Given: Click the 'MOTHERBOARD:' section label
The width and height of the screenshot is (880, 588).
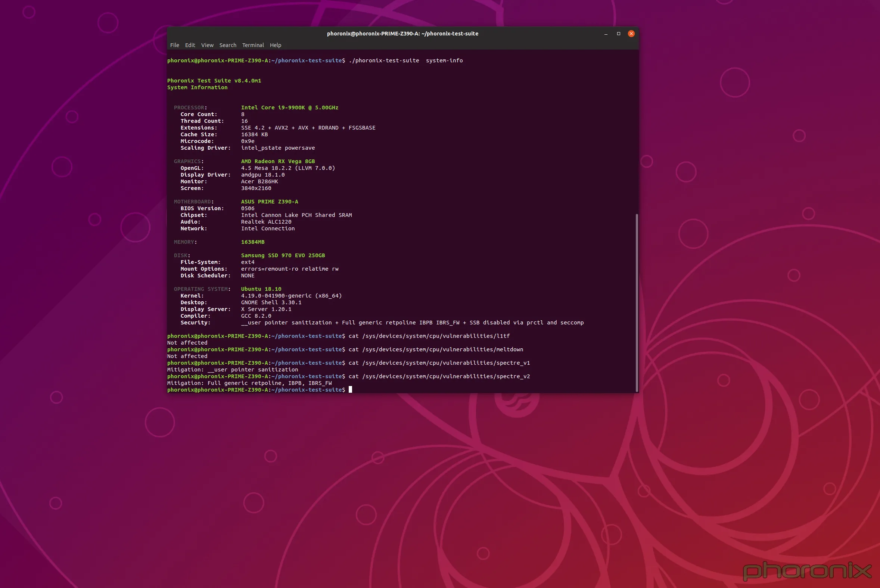Looking at the screenshot, I should 194,202.
